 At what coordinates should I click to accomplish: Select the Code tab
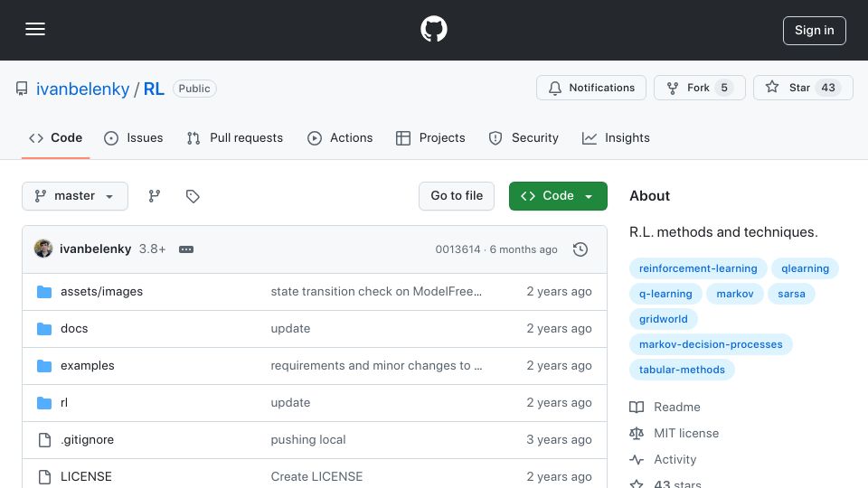click(x=55, y=137)
